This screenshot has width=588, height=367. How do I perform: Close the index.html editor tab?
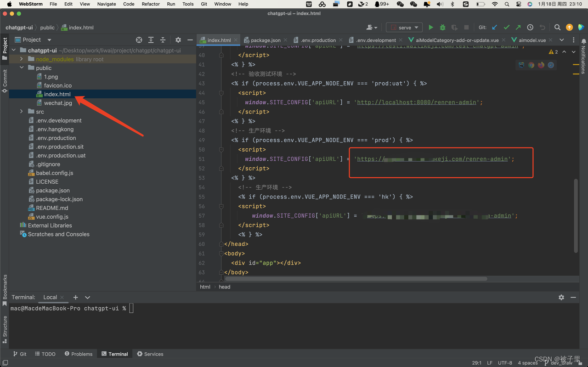point(236,40)
